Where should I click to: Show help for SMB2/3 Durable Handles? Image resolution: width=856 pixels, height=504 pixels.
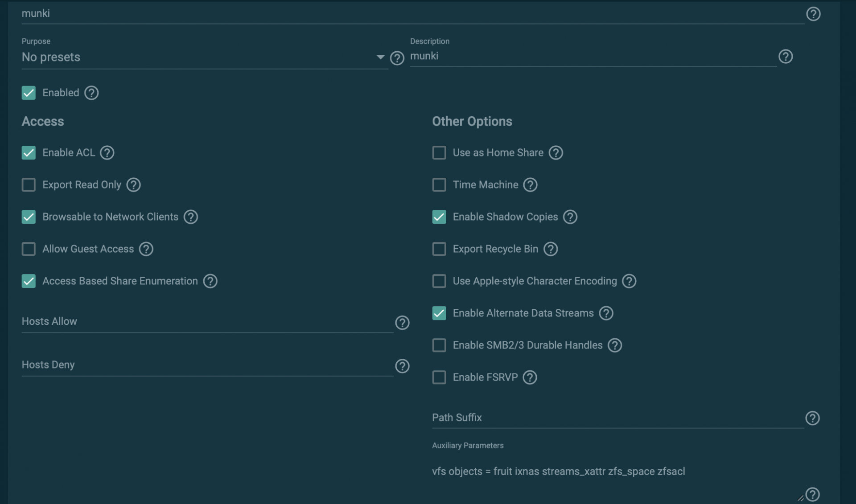615,345
